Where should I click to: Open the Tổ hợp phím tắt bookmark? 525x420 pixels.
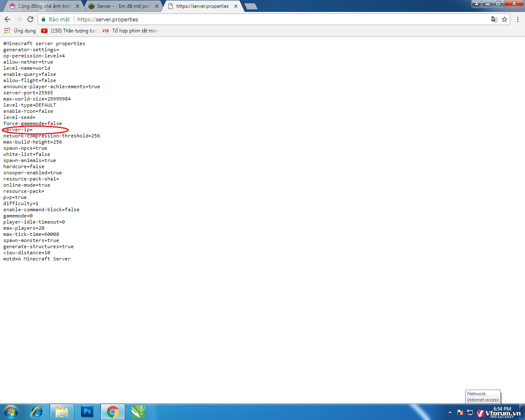[x=130, y=31]
